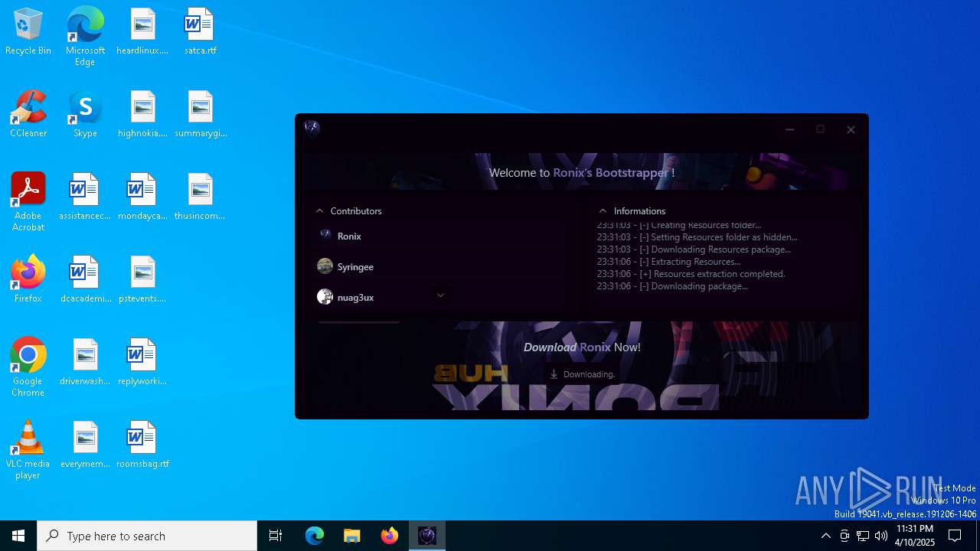Open the Windows Start menu
The image size is (980, 551).
click(18, 536)
